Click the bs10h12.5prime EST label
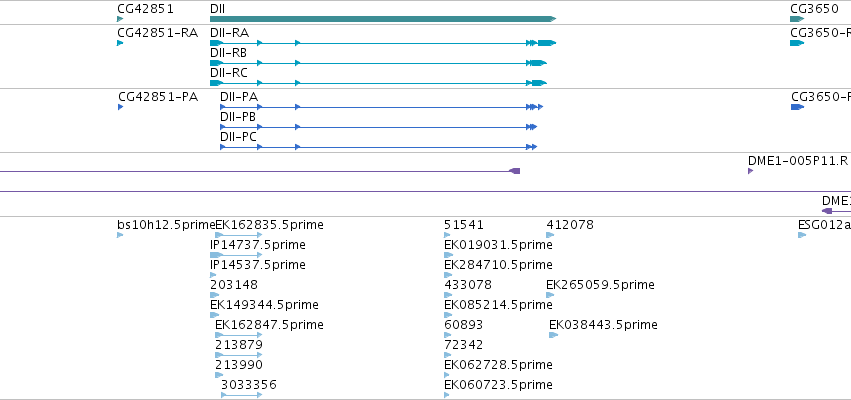Image resolution: width=851 pixels, height=400 pixels. pos(166,225)
